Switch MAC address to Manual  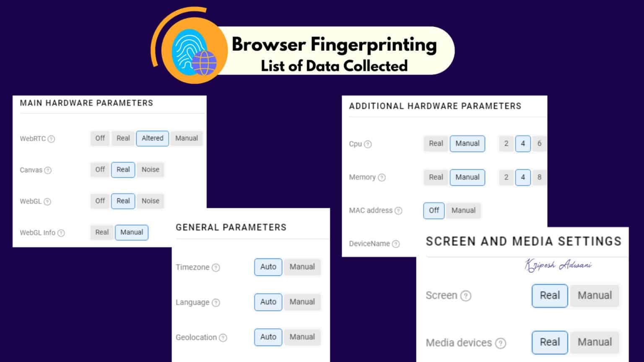[x=463, y=210]
